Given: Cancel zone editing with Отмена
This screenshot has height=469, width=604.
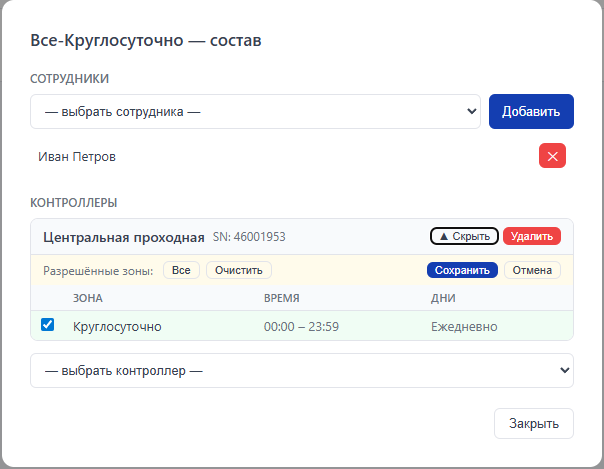Looking at the screenshot, I should tap(532, 270).
